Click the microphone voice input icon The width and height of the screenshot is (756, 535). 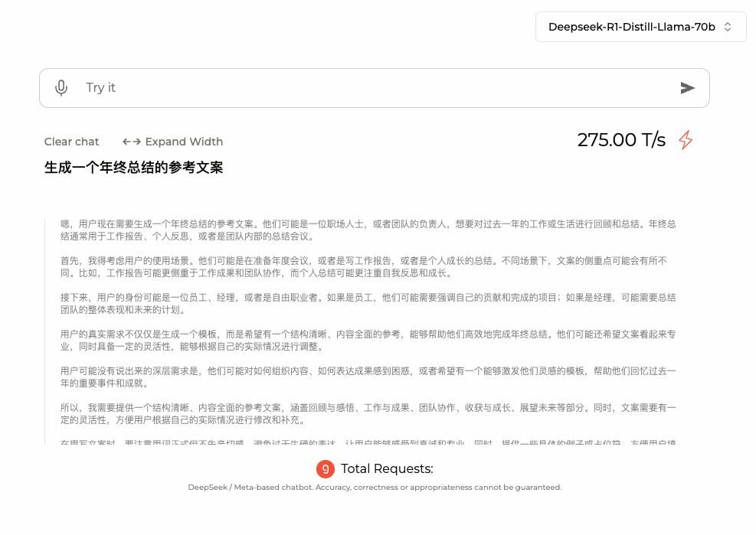pos(61,88)
